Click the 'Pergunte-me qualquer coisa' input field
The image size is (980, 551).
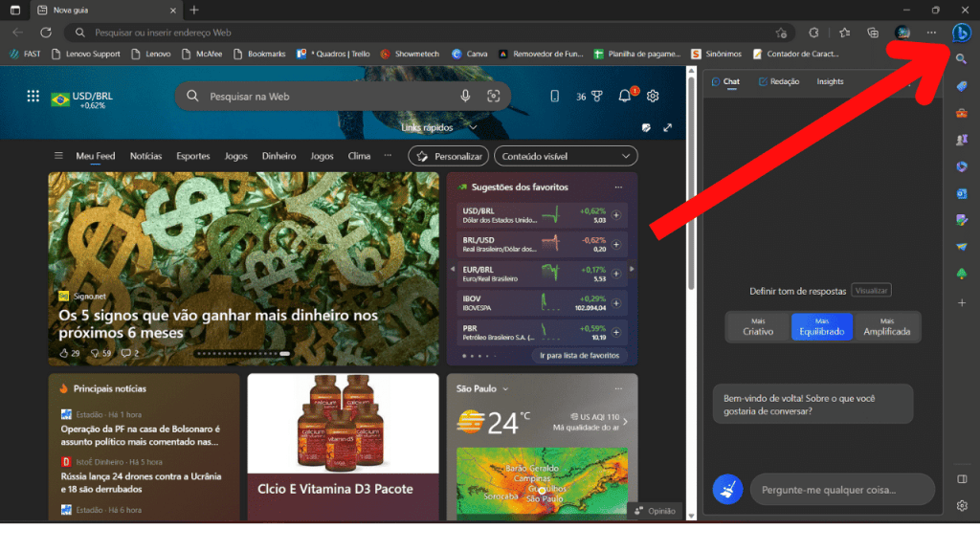(x=842, y=489)
